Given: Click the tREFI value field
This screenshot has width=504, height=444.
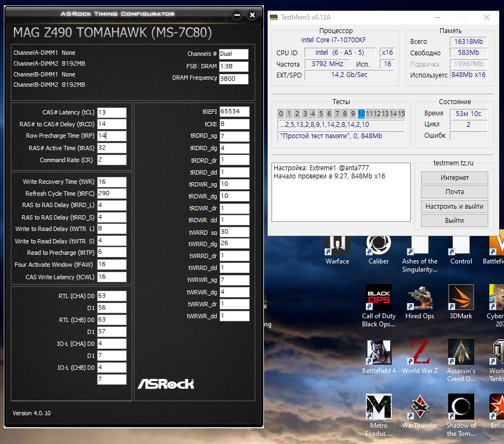Looking at the screenshot, I should (234, 112).
